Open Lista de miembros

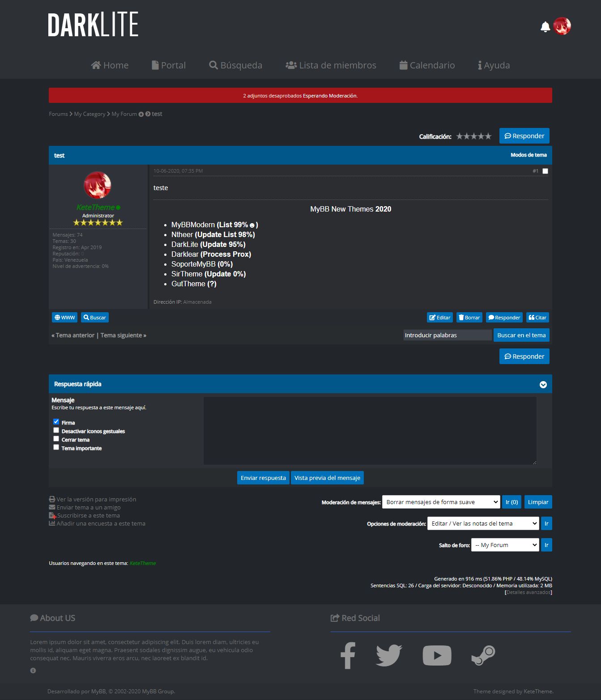331,65
